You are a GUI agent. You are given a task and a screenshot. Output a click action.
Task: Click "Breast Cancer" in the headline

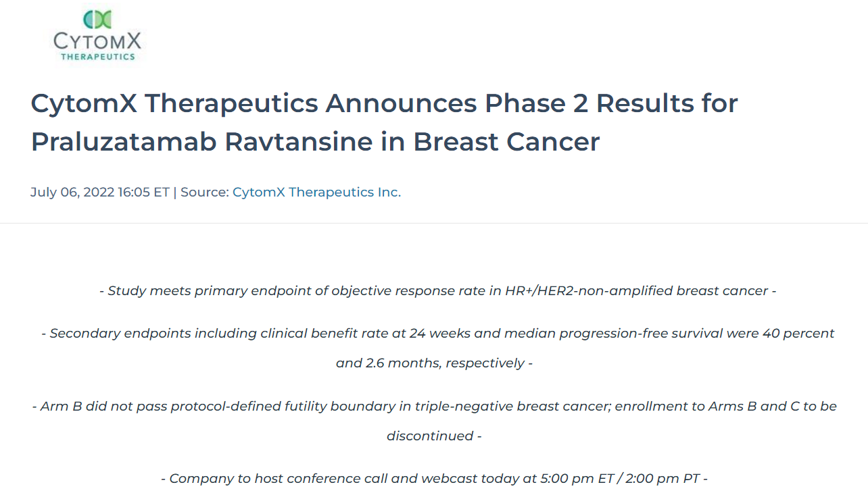[x=506, y=142]
